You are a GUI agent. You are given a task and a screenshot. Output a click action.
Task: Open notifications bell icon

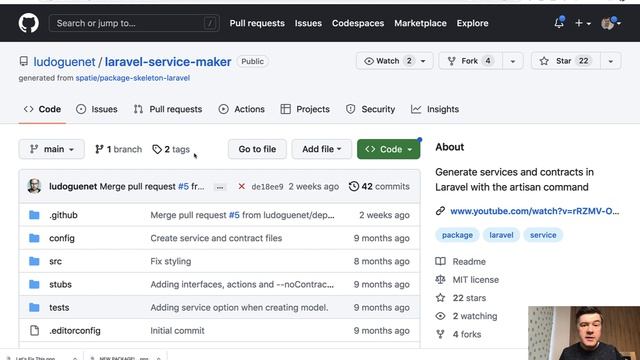(x=559, y=23)
